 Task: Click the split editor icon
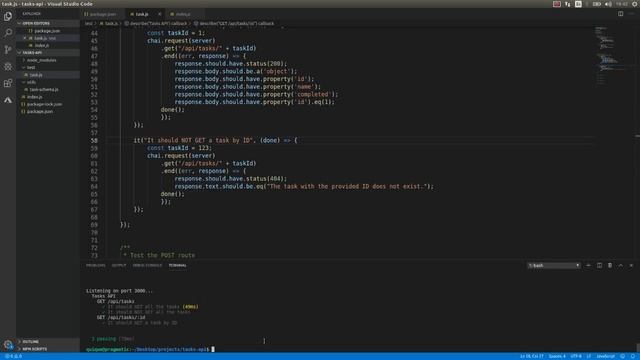(620, 13)
